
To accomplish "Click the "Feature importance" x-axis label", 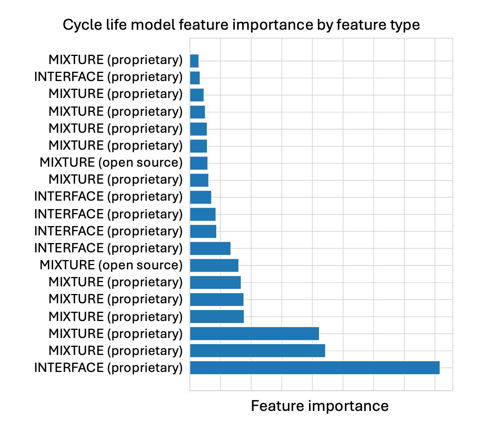I will [x=320, y=406].
